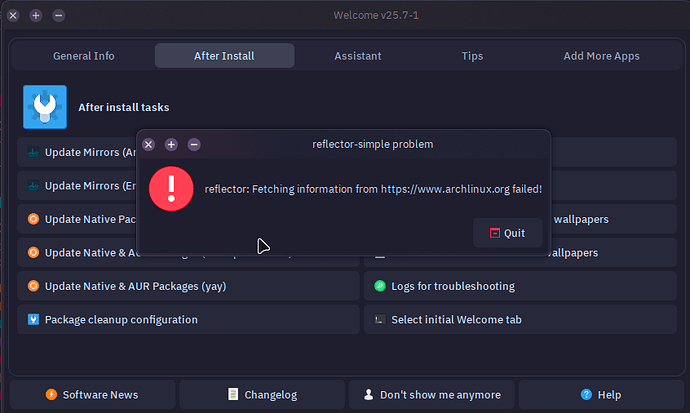Click the Software News orange icon

(x=51, y=395)
